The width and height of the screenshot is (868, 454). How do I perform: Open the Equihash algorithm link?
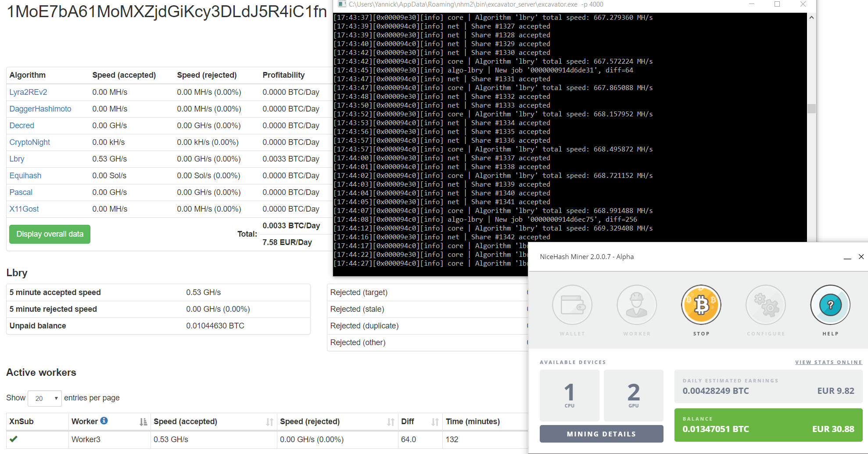tap(25, 176)
